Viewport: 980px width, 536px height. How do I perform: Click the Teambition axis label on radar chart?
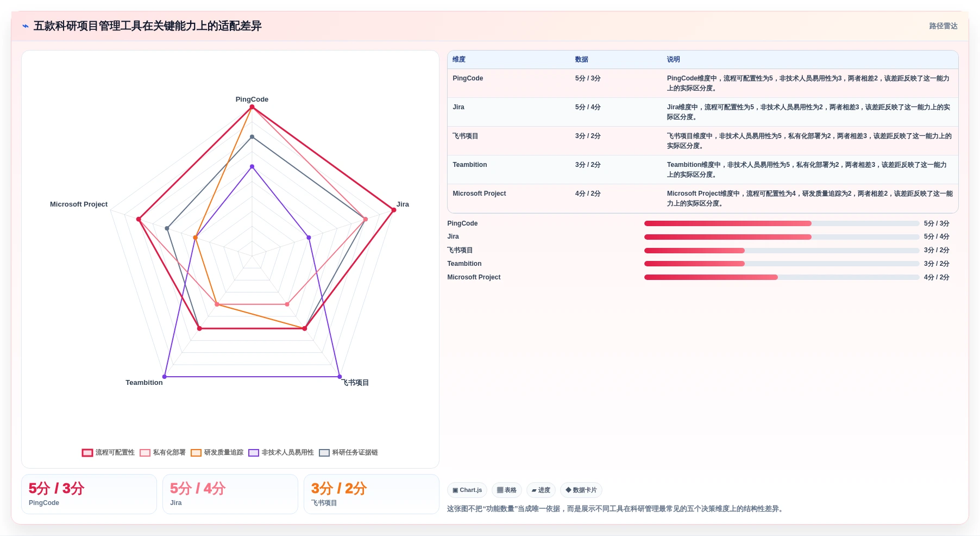[x=144, y=383]
